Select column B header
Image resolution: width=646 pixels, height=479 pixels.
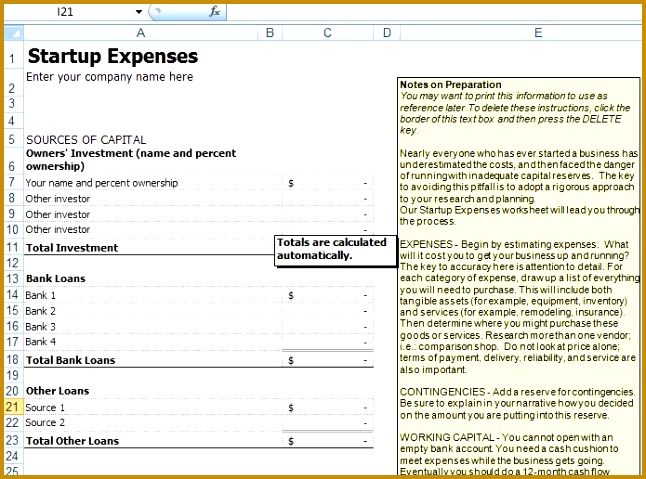click(270, 33)
